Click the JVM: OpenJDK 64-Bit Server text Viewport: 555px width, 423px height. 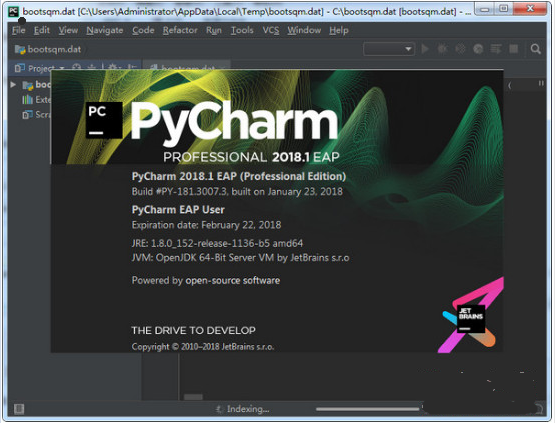(x=240, y=258)
